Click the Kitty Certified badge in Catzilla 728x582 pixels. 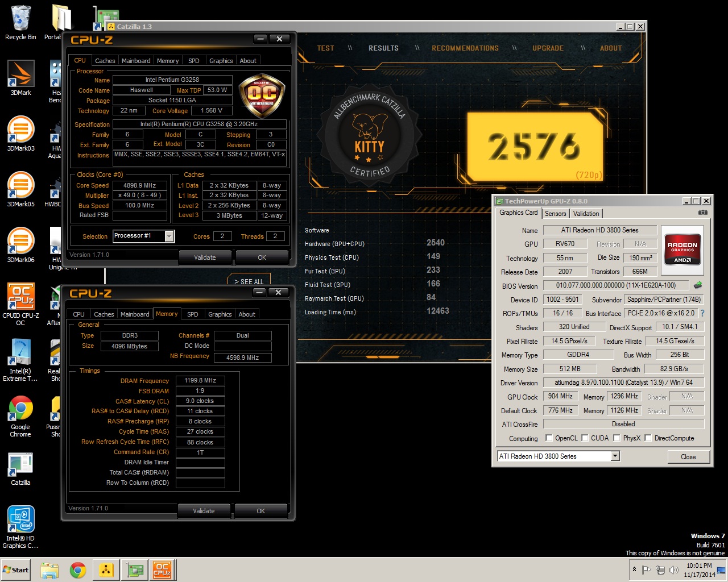(369, 135)
